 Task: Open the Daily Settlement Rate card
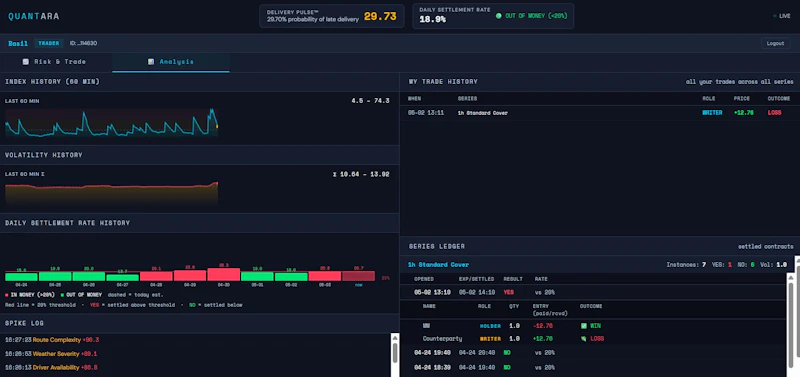point(493,16)
